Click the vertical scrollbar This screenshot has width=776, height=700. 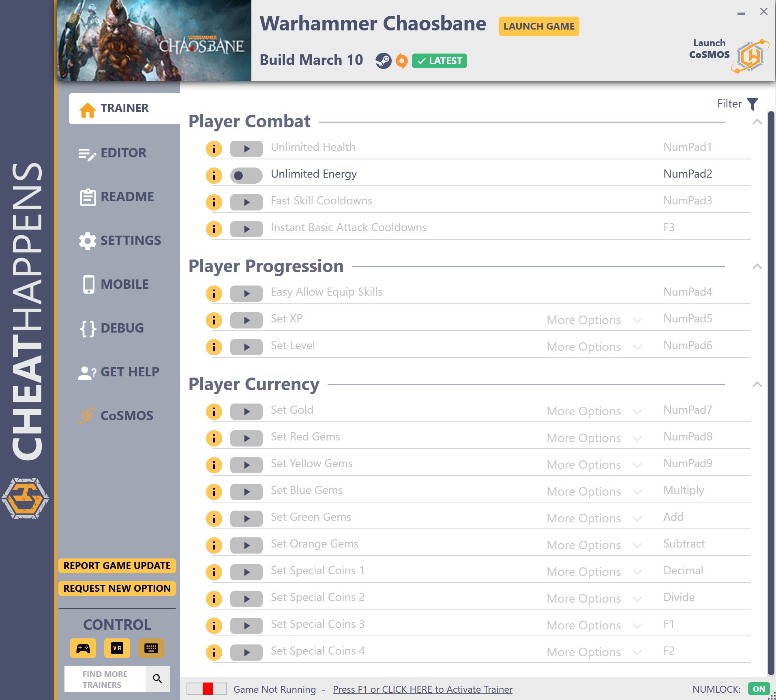click(771, 393)
